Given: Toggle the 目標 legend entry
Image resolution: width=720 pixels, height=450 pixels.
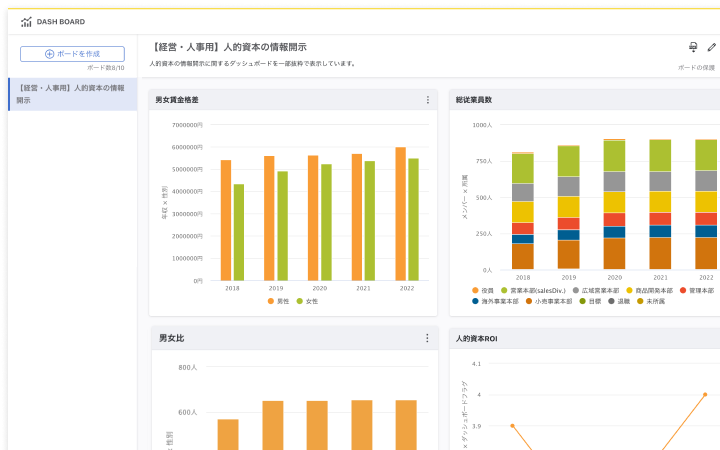Looking at the screenshot, I should click(590, 301).
